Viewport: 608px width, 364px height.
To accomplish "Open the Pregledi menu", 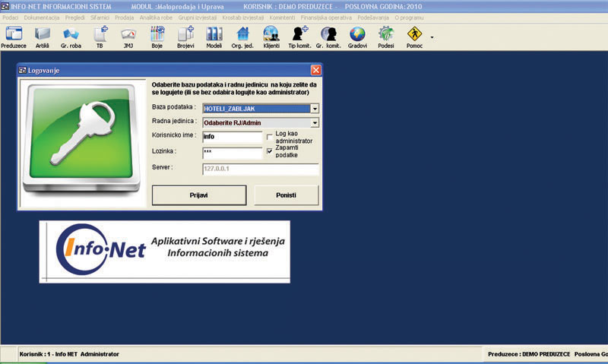I will pos(74,17).
